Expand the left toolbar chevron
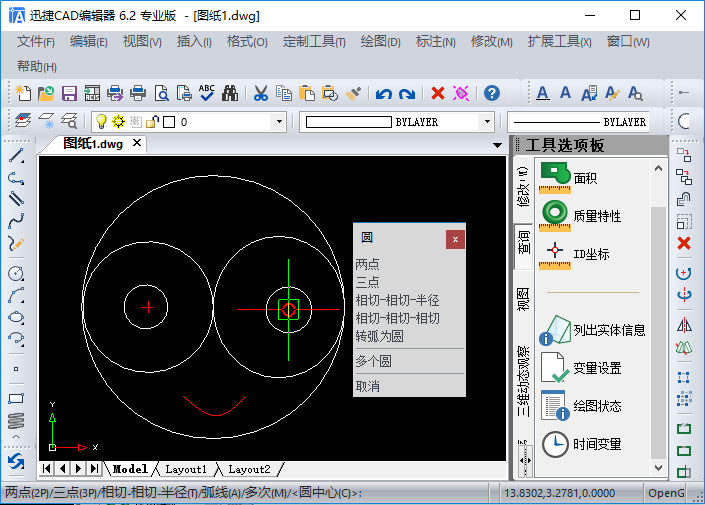The image size is (705, 505). point(16,437)
